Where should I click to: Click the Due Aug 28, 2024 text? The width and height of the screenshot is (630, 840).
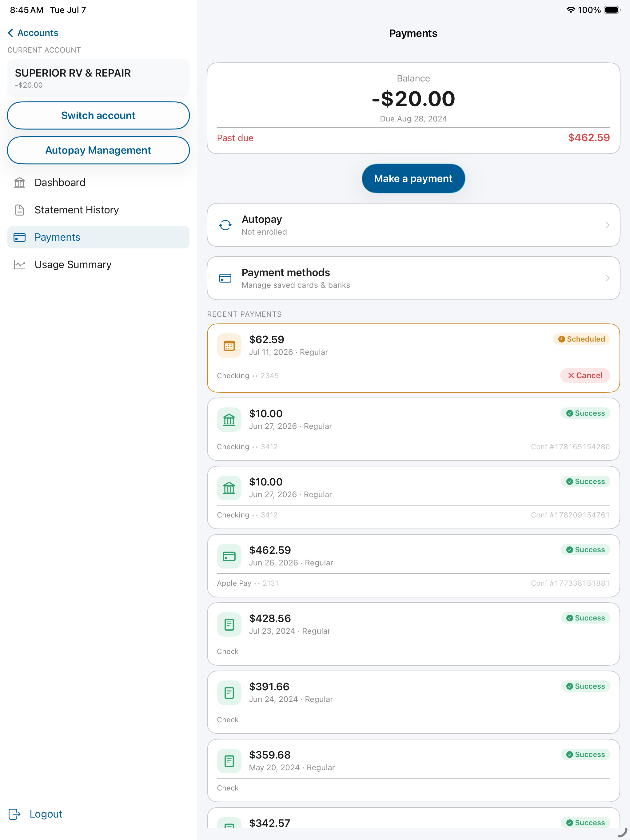413,119
